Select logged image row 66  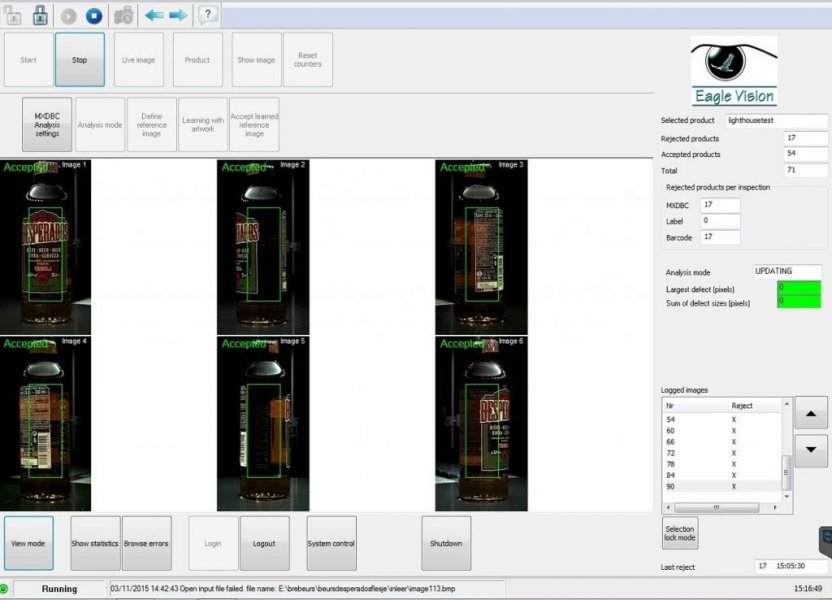(x=722, y=441)
